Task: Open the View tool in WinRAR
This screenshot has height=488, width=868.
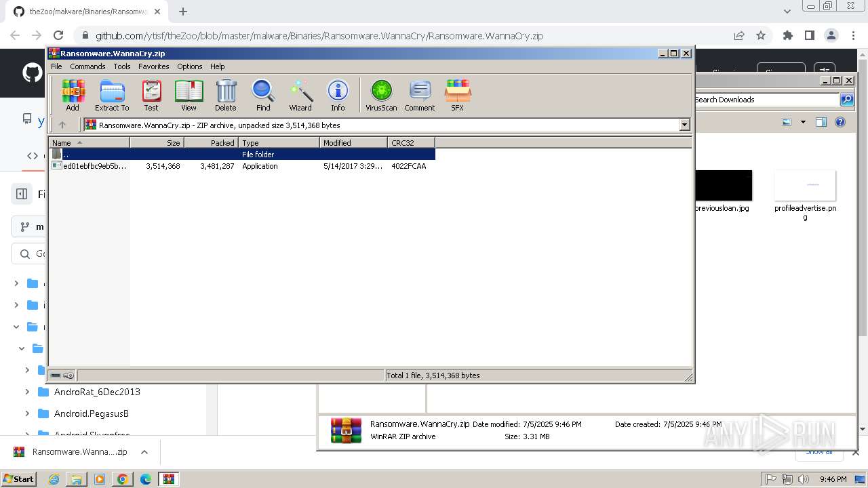Action: [189, 95]
